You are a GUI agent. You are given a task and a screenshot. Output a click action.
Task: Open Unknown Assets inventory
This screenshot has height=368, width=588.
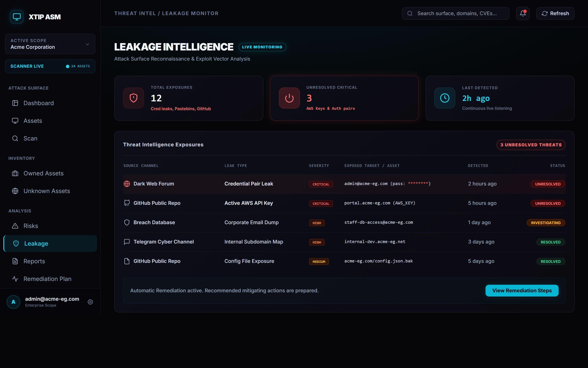point(50,191)
